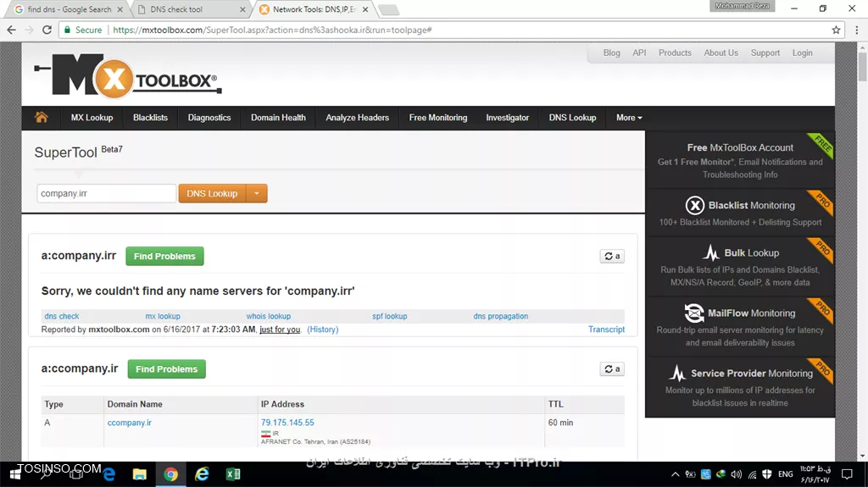Viewport: 868px width, 487px height.
Task: Close the find dns Google tab
Action: pyautogui.click(x=120, y=9)
